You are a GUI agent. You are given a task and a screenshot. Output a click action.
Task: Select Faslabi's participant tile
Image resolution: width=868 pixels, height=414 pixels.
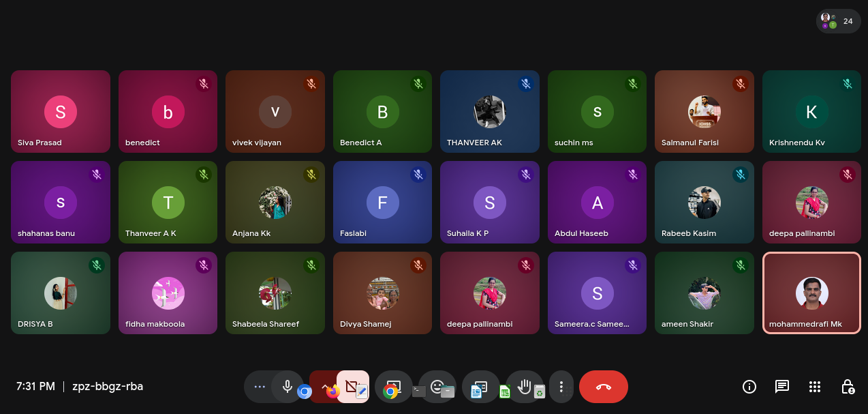[382, 202]
